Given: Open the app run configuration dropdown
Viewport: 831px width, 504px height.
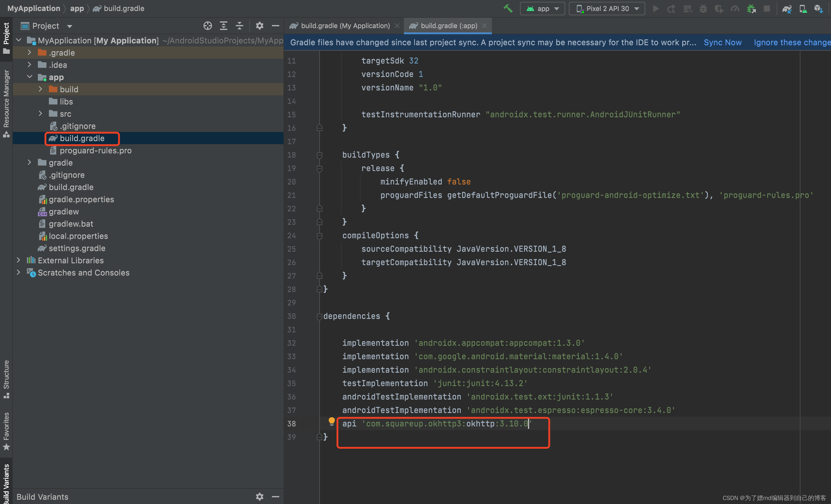Looking at the screenshot, I should pyautogui.click(x=542, y=9).
